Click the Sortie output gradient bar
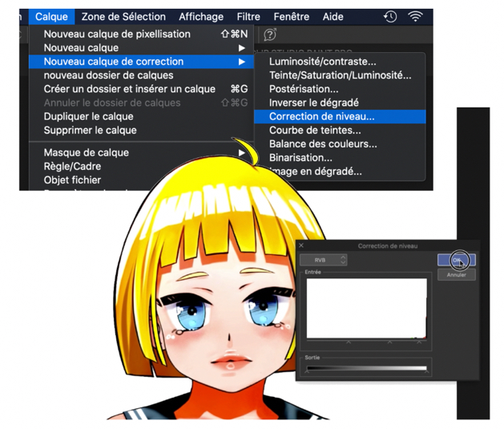504x429 pixels. [366, 368]
